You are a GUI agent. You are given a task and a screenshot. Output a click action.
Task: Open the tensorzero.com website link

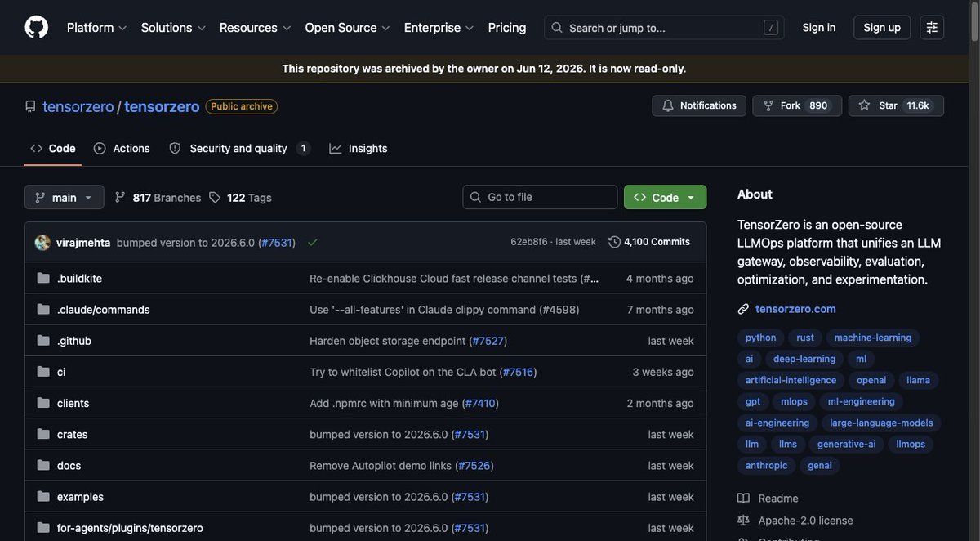click(795, 309)
